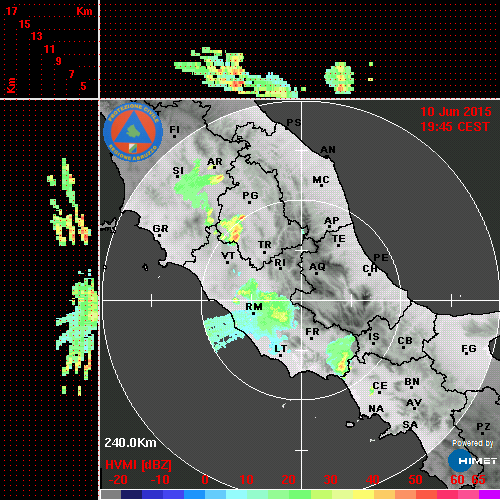Click the FG city label
Screen dimensions: 500x500
[469, 349]
